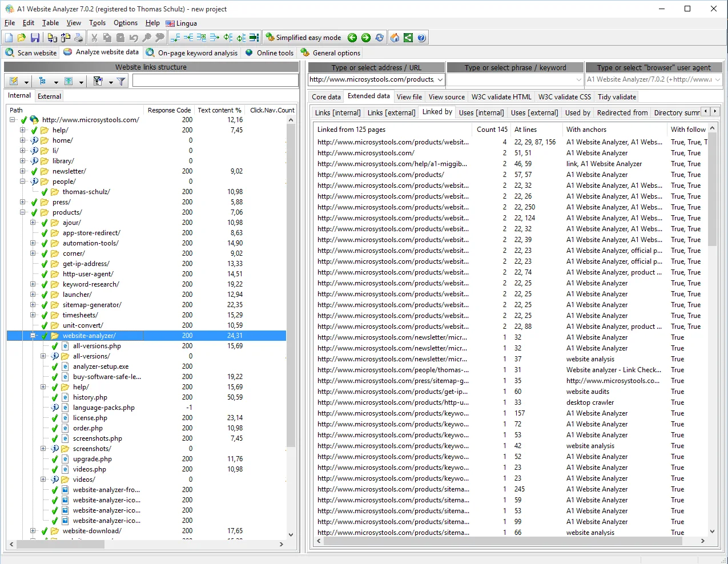Open the Tools menu

pyautogui.click(x=97, y=23)
